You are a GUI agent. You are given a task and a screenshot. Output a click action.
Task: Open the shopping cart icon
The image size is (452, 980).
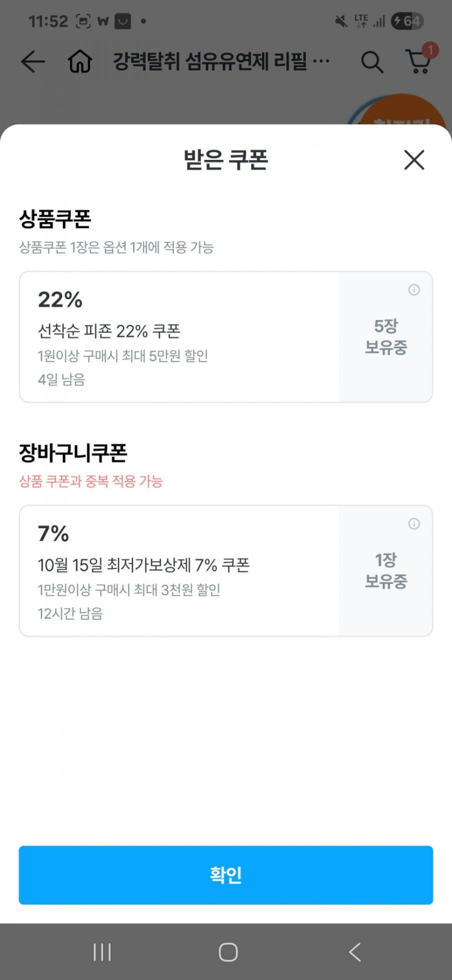419,61
